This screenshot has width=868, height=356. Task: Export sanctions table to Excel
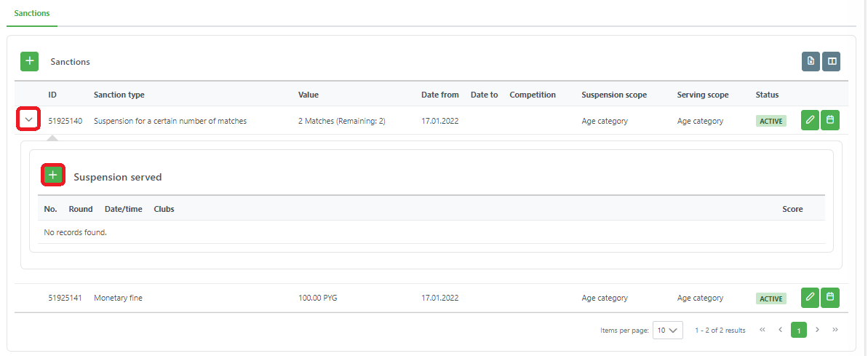[x=811, y=62]
